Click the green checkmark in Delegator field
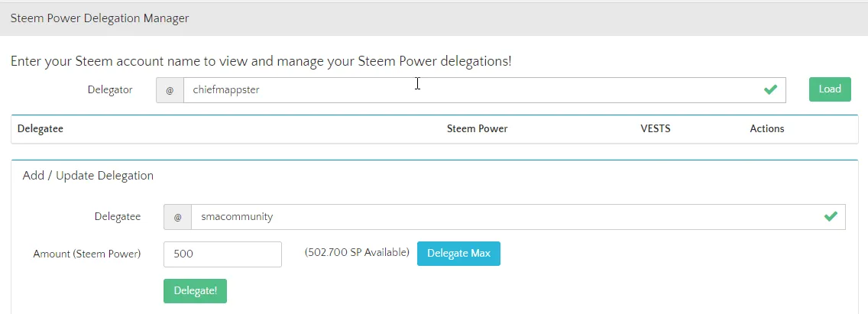 tap(770, 89)
